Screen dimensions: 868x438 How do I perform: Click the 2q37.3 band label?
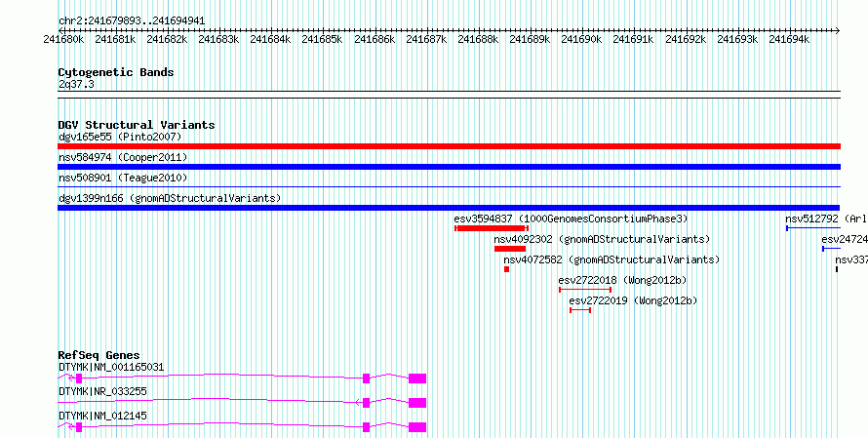click(x=76, y=85)
